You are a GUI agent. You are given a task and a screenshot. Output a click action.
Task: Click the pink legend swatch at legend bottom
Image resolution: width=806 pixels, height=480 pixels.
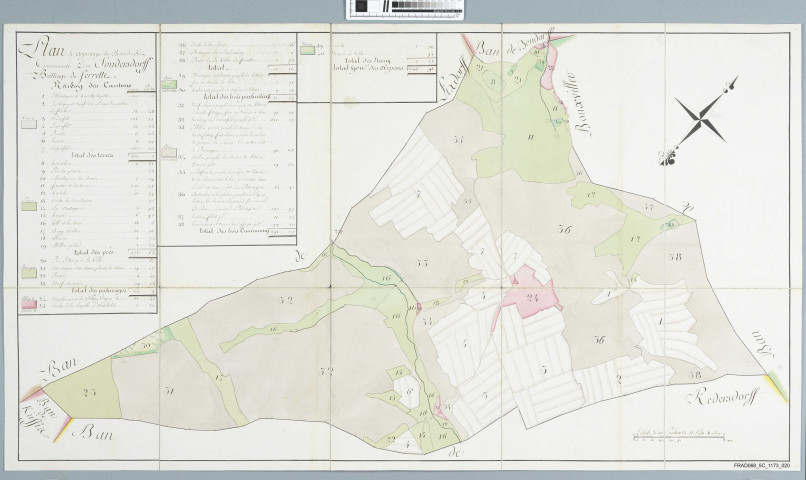[x=28, y=300]
